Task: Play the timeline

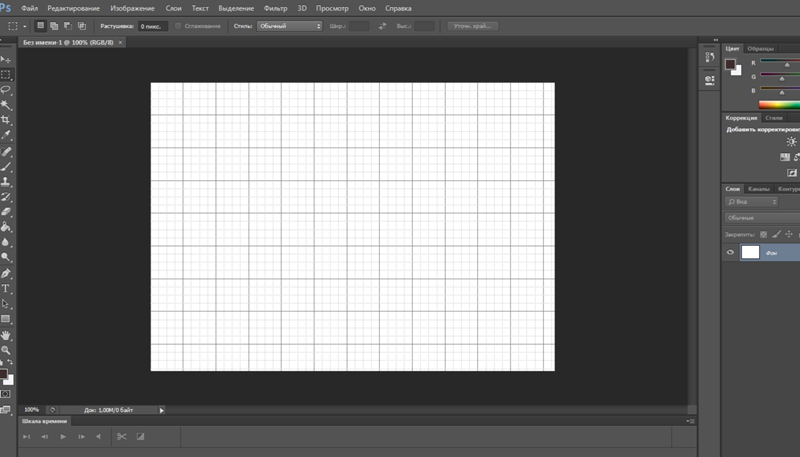Action: [63, 437]
